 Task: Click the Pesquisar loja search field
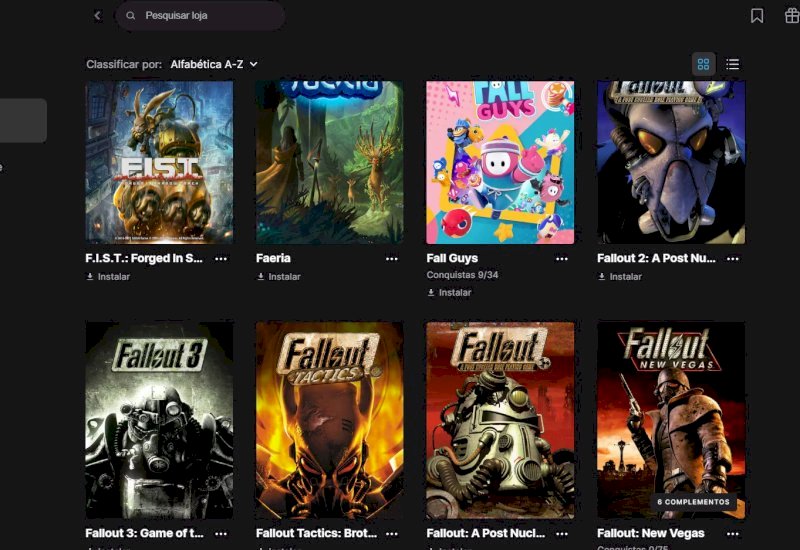pyautogui.click(x=205, y=16)
